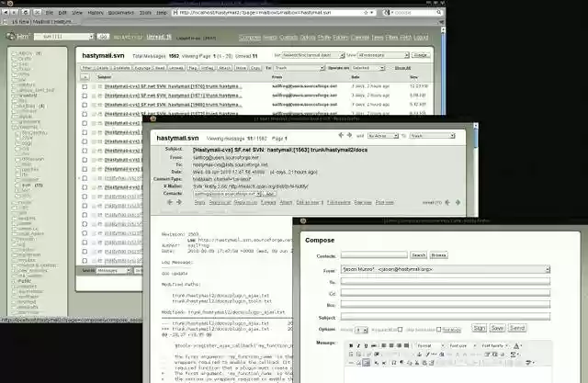Screen dimensions: 588x383
Task: Open the browser View menu
Action: (x=77, y=12)
